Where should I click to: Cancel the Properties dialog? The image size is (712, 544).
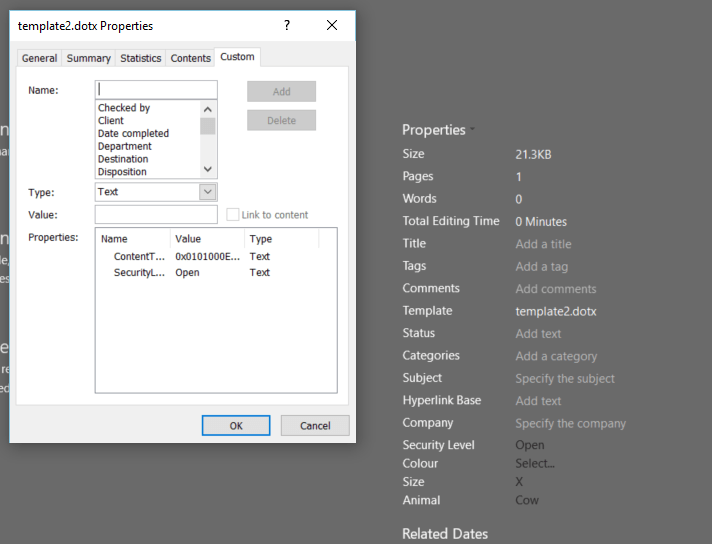pyautogui.click(x=315, y=425)
